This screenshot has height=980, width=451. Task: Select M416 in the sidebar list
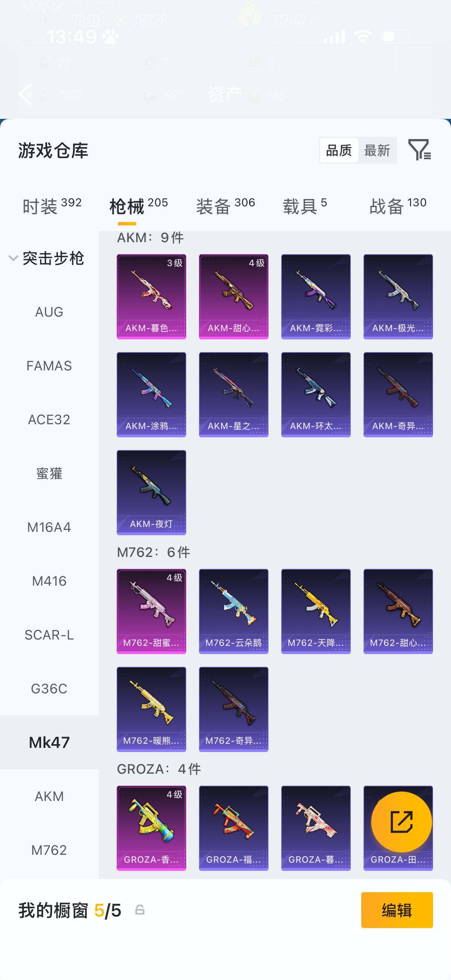pos(49,581)
